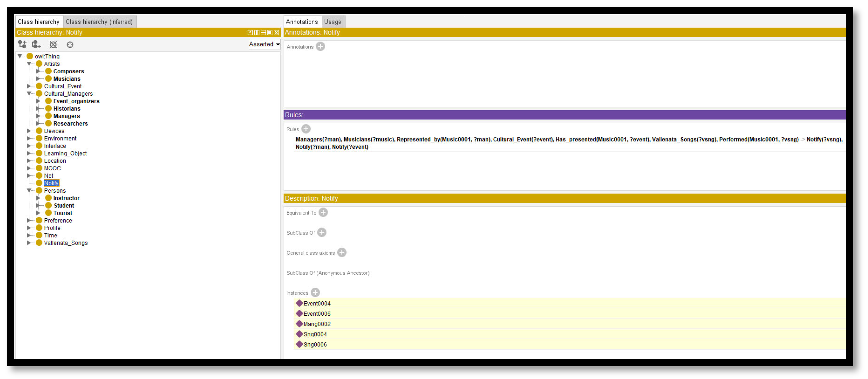Click the split horizontally icon in the Class hierarchy header

[263, 32]
